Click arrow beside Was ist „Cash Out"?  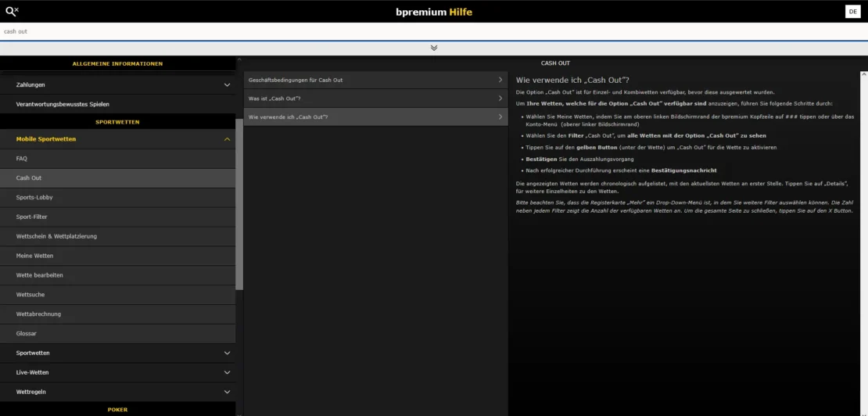(x=500, y=99)
